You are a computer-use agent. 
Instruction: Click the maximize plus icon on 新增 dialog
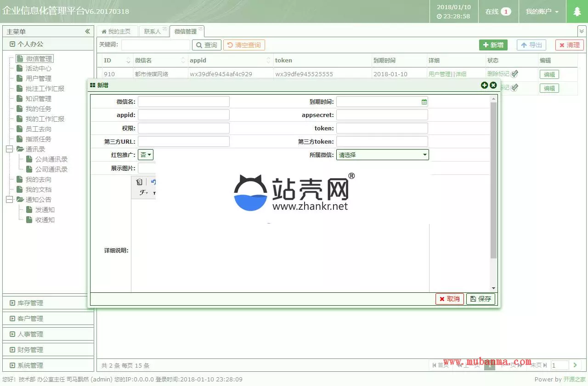point(484,85)
